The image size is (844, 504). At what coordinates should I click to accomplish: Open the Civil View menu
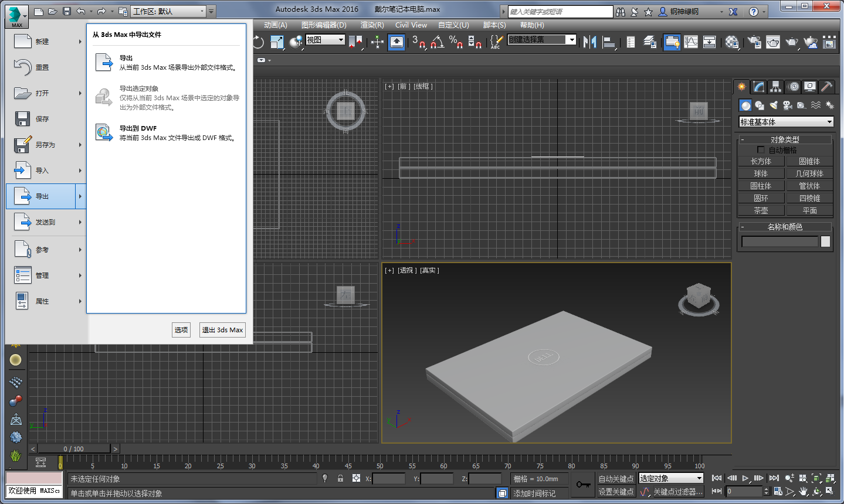tap(411, 25)
